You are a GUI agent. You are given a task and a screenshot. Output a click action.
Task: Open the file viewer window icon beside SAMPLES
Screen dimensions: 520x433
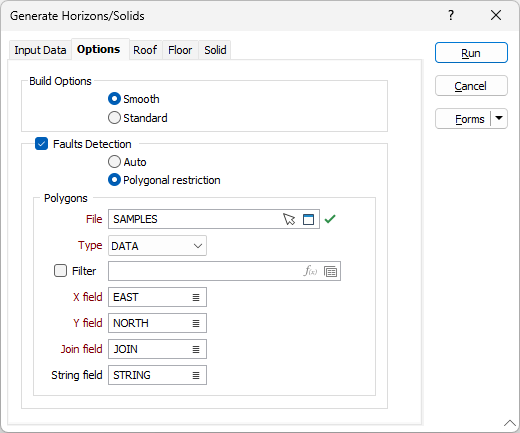(x=308, y=219)
